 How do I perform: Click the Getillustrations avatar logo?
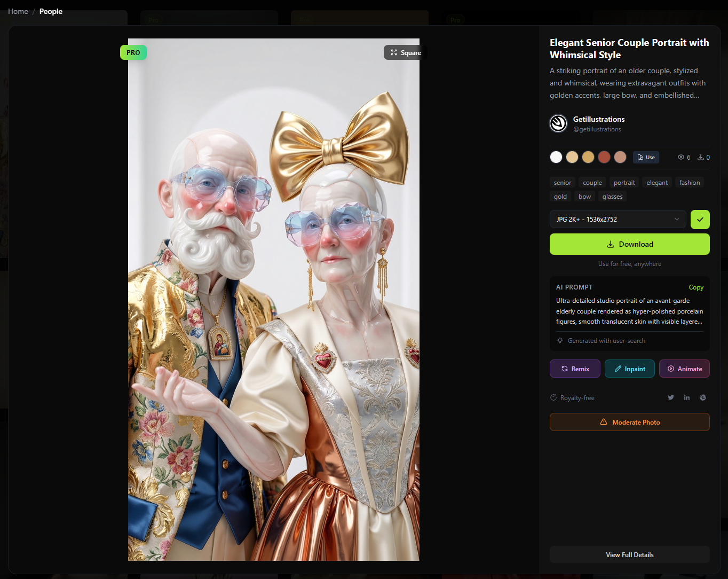(558, 123)
